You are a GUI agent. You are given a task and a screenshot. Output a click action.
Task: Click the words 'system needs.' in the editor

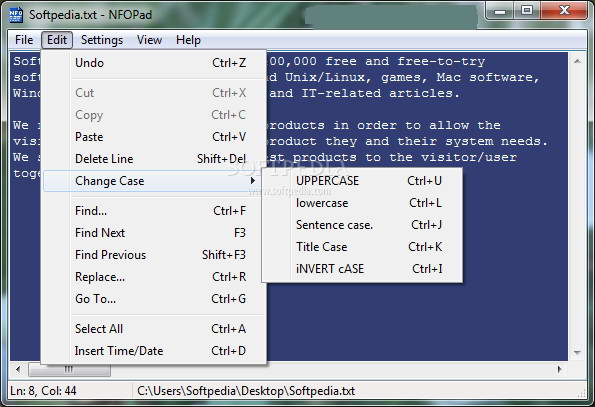[497, 141]
